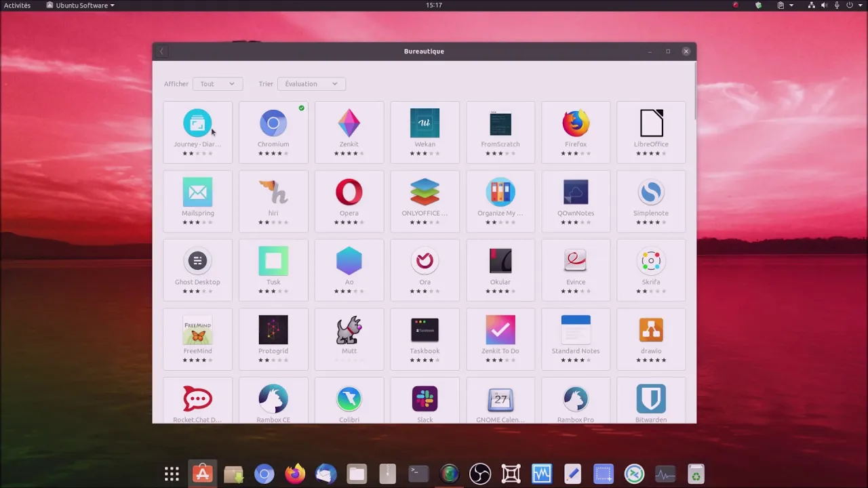Launch Firefox from the dock

[x=295, y=474]
